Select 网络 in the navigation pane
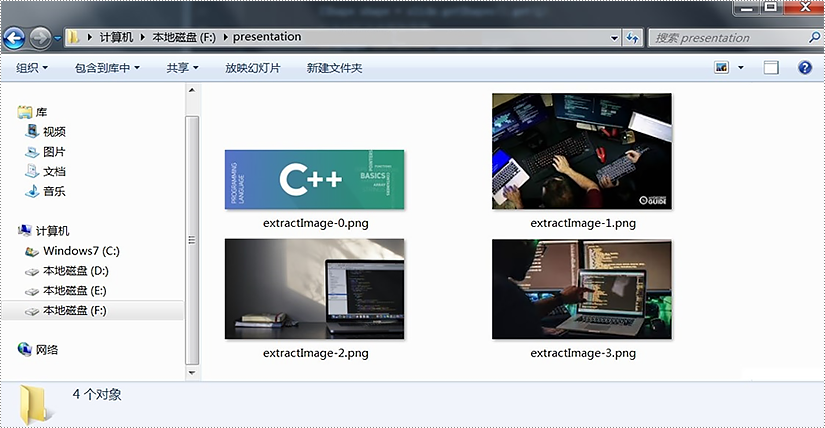Image resolution: width=825 pixels, height=428 pixels. click(x=47, y=350)
